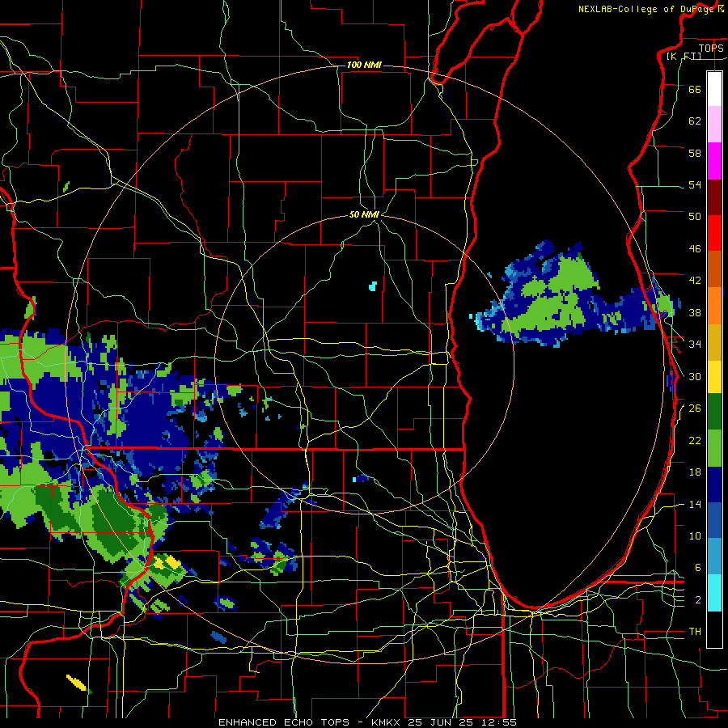Click the '54' legend value
This screenshot has width=728, height=728.
[x=695, y=184]
